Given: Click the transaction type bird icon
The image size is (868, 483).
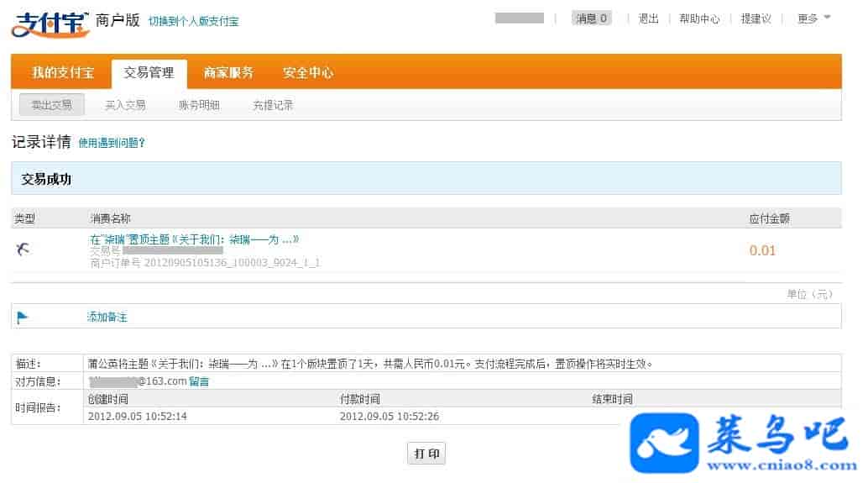Looking at the screenshot, I should 23,249.
